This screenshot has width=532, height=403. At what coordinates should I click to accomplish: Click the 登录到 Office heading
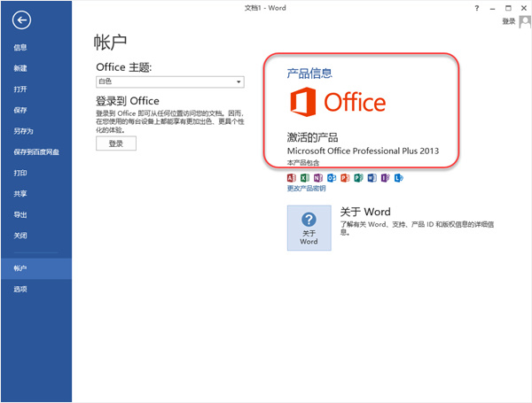click(128, 101)
